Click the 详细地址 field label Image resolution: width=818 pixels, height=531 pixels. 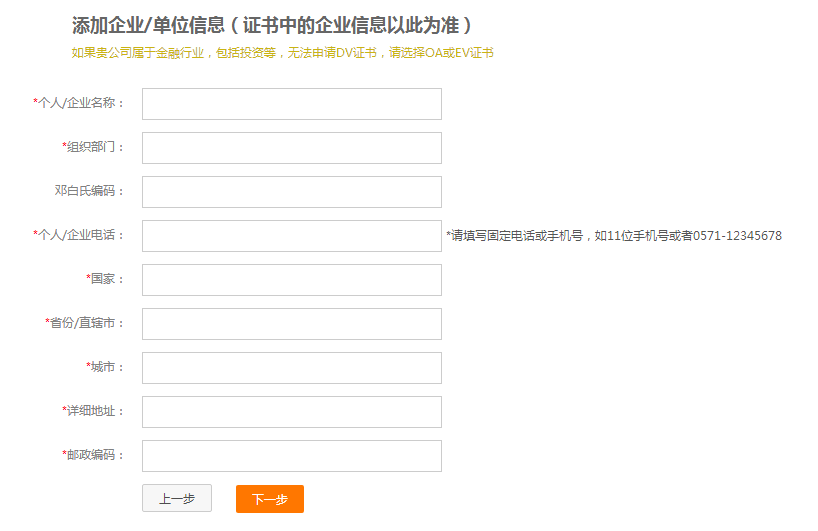pos(93,411)
